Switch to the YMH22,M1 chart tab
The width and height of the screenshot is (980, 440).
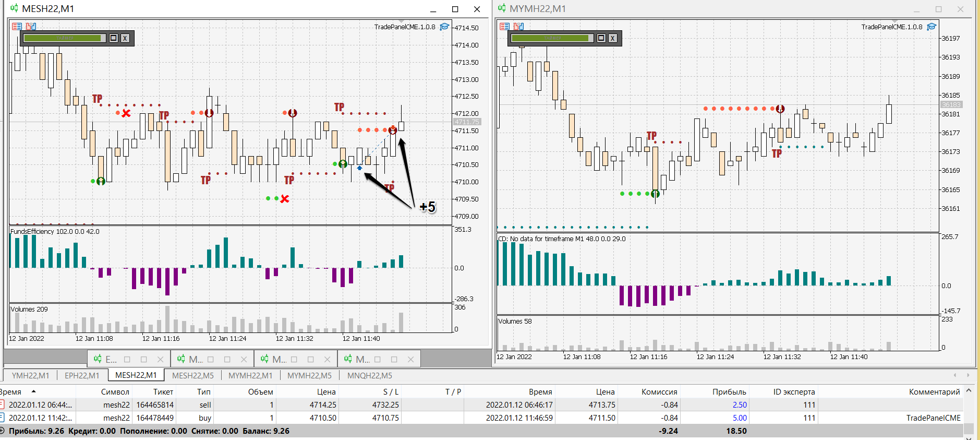pyautogui.click(x=30, y=375)
